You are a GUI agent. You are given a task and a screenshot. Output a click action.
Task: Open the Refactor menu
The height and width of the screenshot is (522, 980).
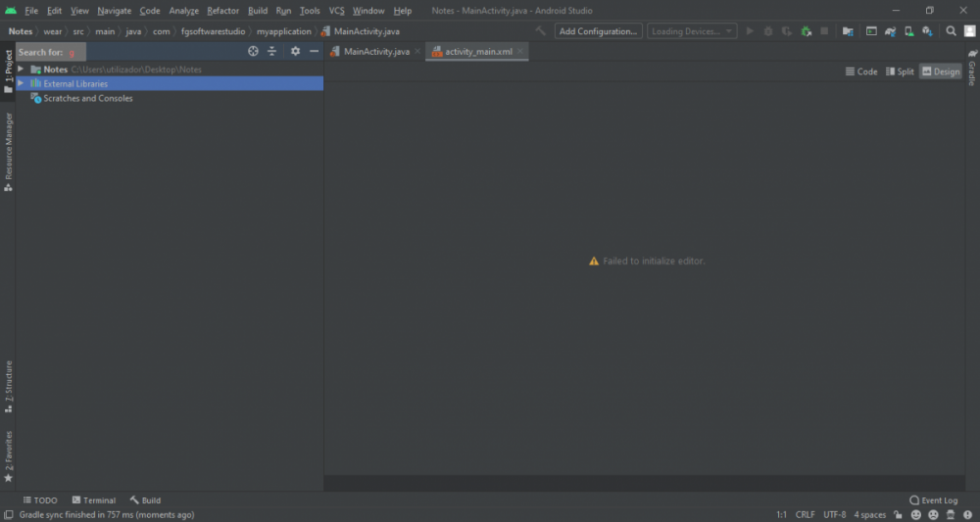point(223,11)
